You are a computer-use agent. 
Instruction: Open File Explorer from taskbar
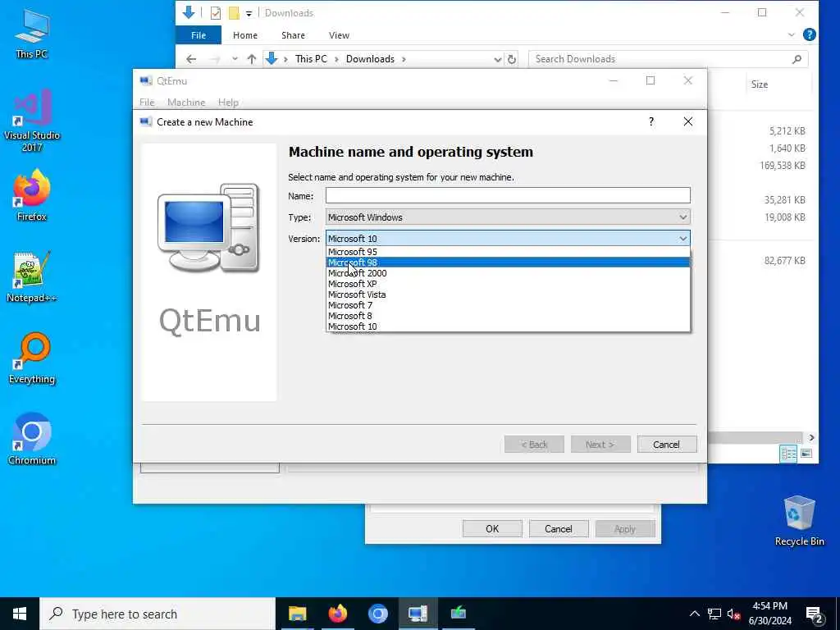[297, 614]
